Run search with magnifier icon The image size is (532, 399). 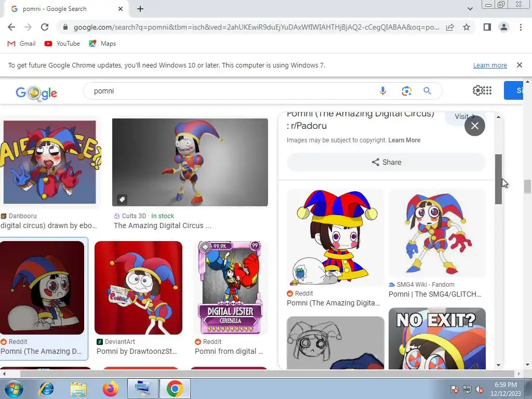click(427, 91)
